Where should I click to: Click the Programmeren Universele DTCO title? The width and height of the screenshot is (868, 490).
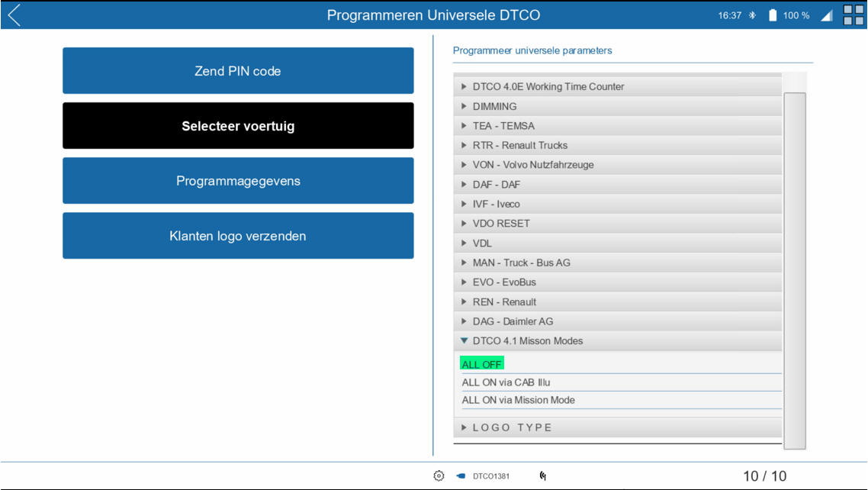pyautogui.click(x=433, y=15)
